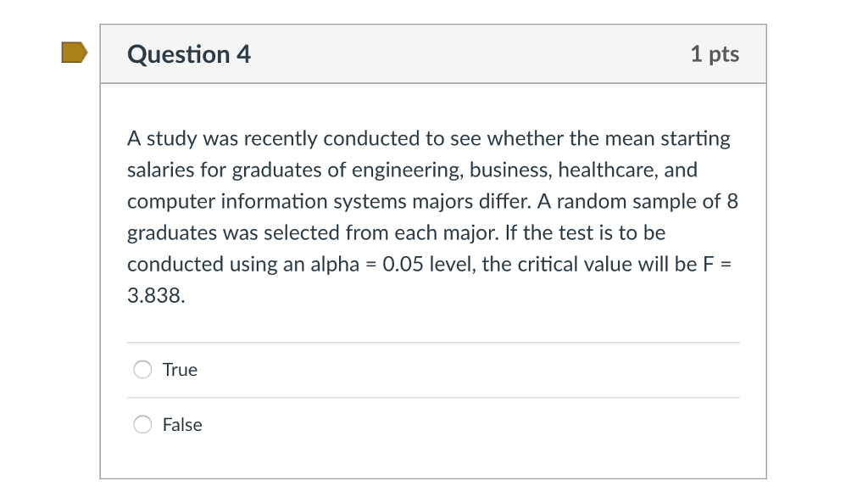This screenshot has width=868, height=503.
Task: Click the "False" answer label
Action: coord(182,425)
